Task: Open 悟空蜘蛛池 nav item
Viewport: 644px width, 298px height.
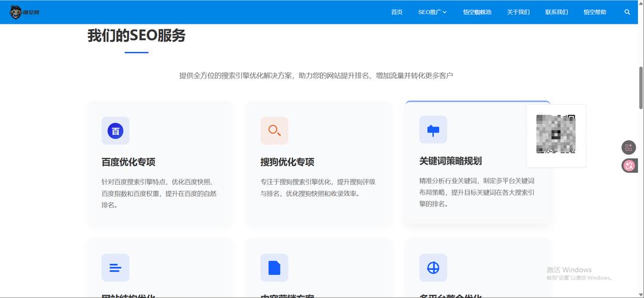Action: click(477, 13)
